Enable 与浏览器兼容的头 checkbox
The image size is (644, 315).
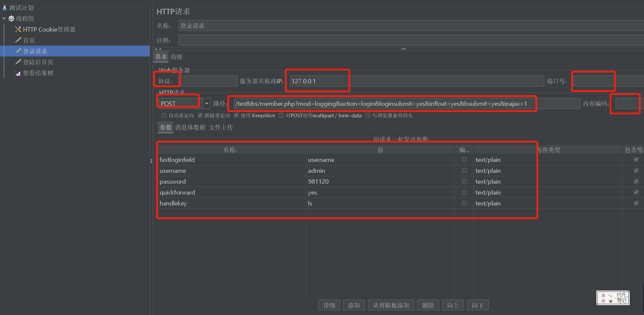[368, 115]
